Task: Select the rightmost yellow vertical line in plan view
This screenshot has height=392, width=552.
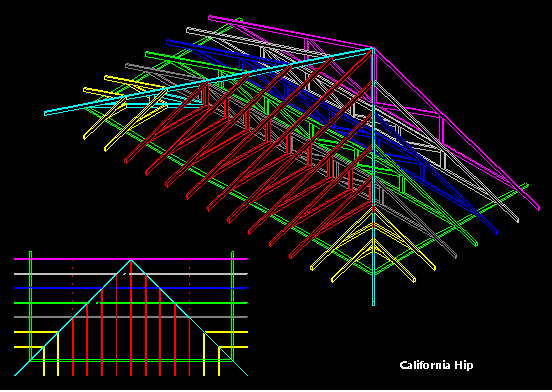Action: tap(219, 361)
